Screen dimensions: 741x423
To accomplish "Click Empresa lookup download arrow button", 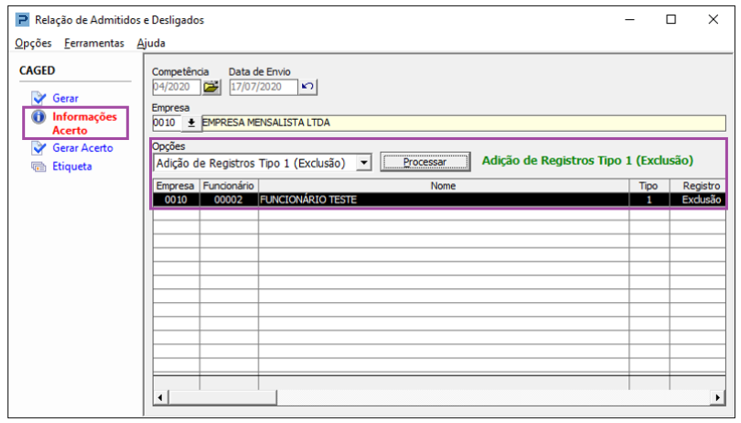I will pyautogui.click(x=191, y=123).
